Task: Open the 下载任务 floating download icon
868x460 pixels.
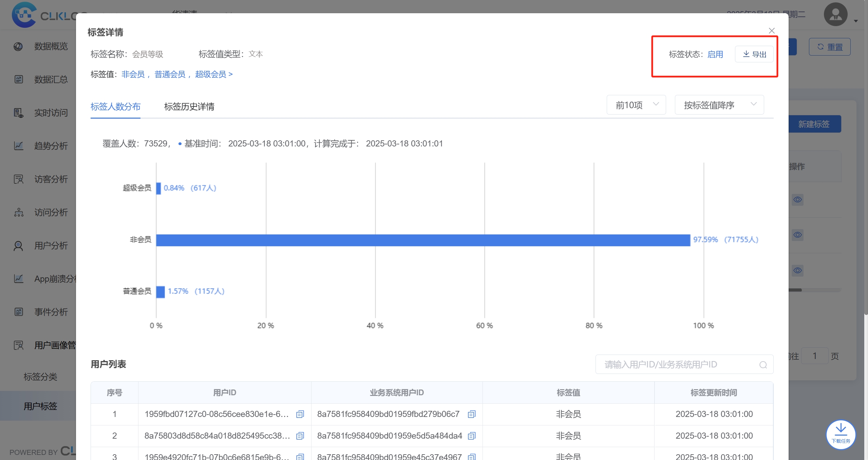Action: 841,434
